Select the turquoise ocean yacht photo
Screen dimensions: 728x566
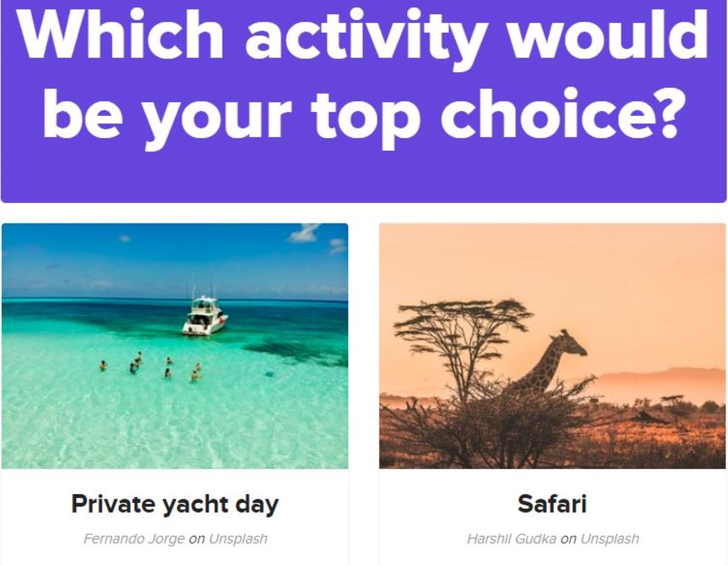point(175,346)
